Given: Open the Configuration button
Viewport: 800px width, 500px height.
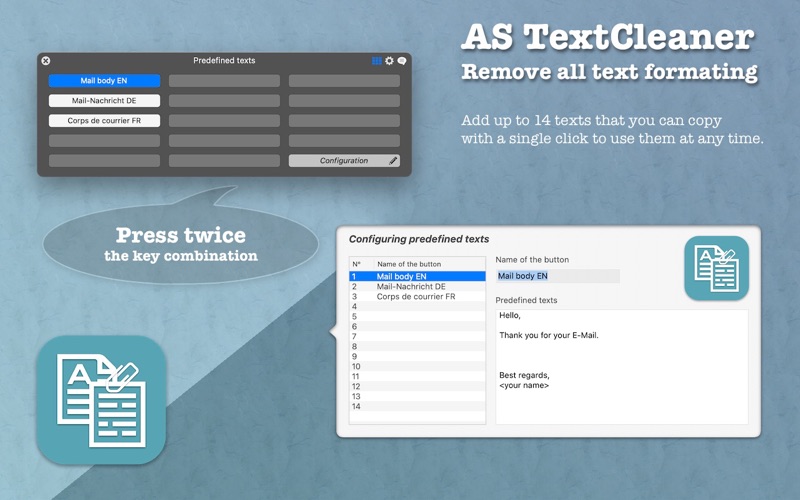Looking at the screenshot, I should (x=344, y=161).
